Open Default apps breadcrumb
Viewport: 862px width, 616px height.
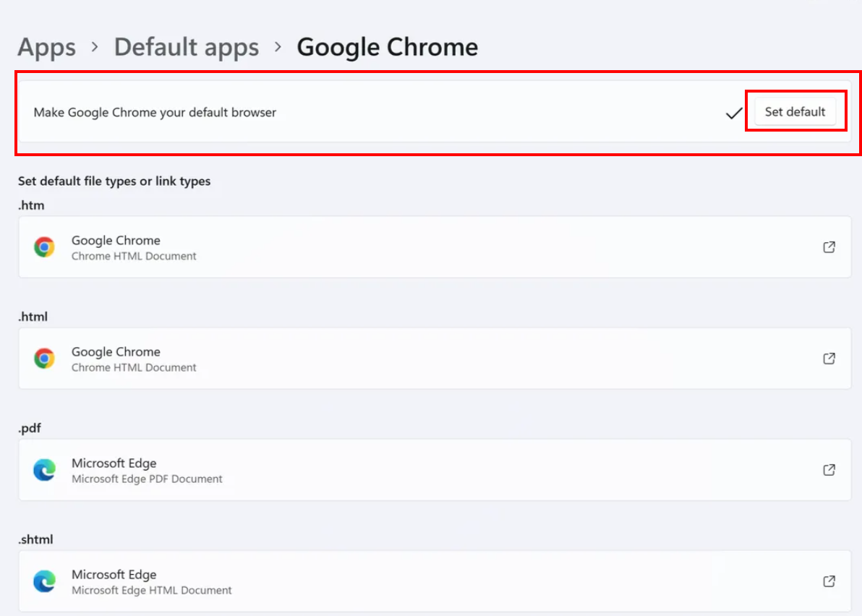pos(187,47)
